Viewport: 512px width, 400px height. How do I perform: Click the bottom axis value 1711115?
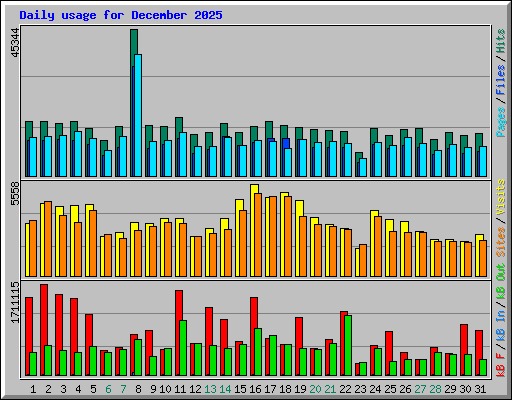click(15, 302)
